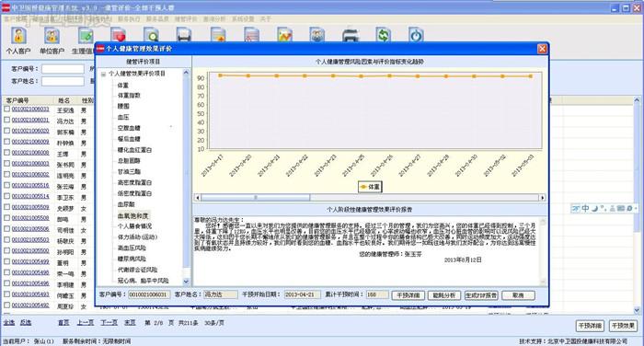
Task: Open the 个人客户 toolbar icon
Action: (18, 40)
